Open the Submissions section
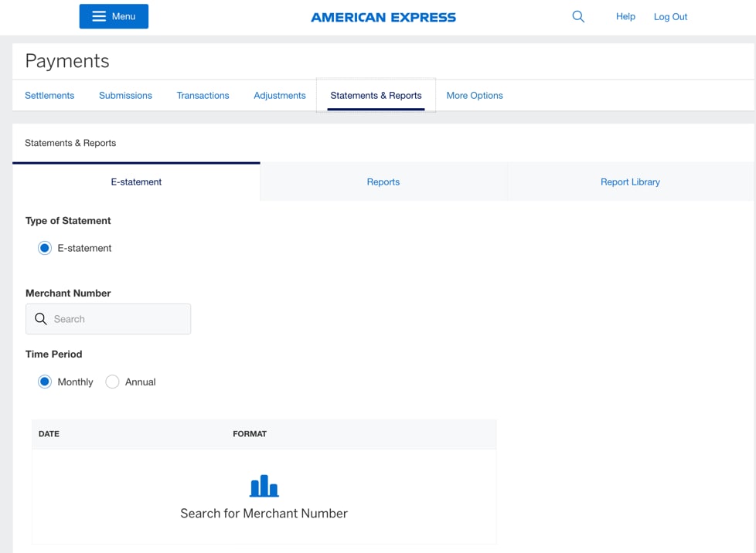This screenshot has height=553, width=756. coord(125,95)
